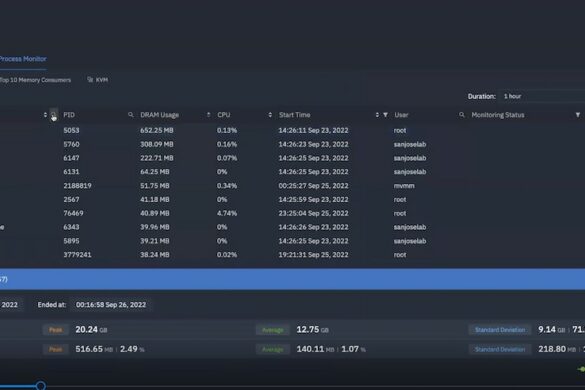Click the User column header

pos(401,115)
